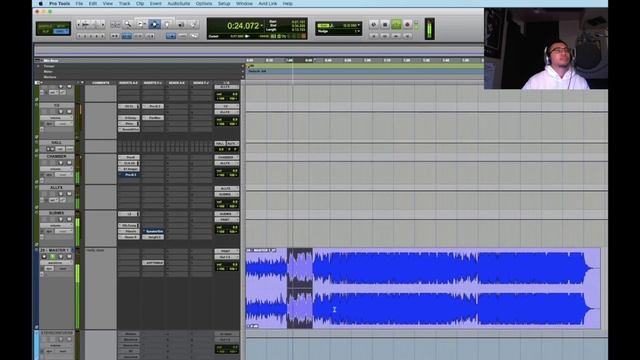Click the Online transport button
The image size is (640, 360).
pyautogui.click(x=373, y=25)
